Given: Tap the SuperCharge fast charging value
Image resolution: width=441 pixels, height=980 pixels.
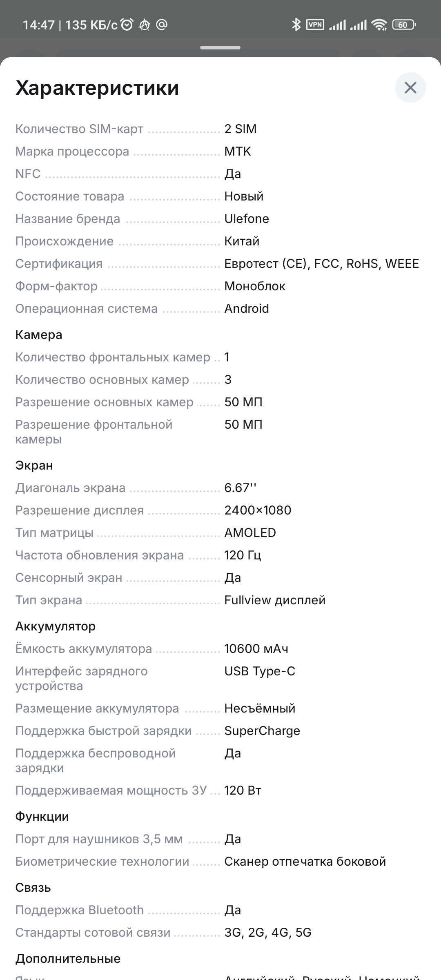Looking at the screenshot, I should point(262,731).
